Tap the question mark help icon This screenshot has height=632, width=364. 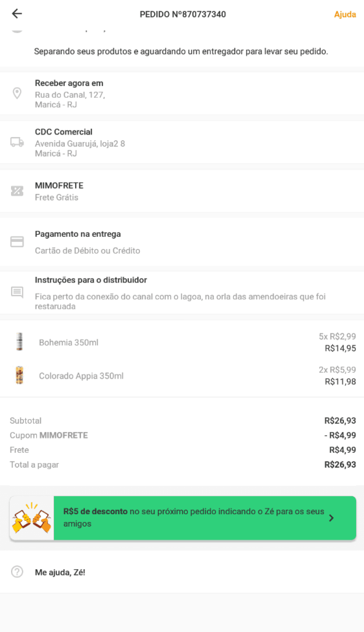(x=17, y=572)
